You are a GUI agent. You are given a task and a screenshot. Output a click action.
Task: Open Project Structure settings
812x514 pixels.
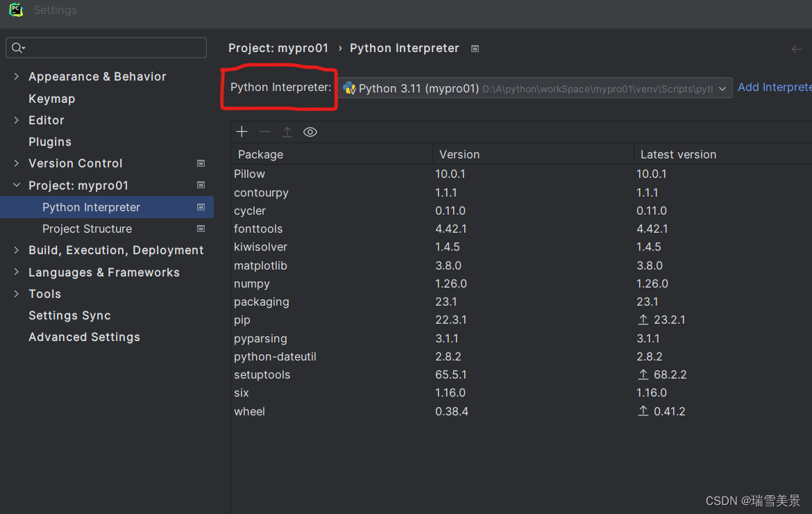tap(87, 229)
